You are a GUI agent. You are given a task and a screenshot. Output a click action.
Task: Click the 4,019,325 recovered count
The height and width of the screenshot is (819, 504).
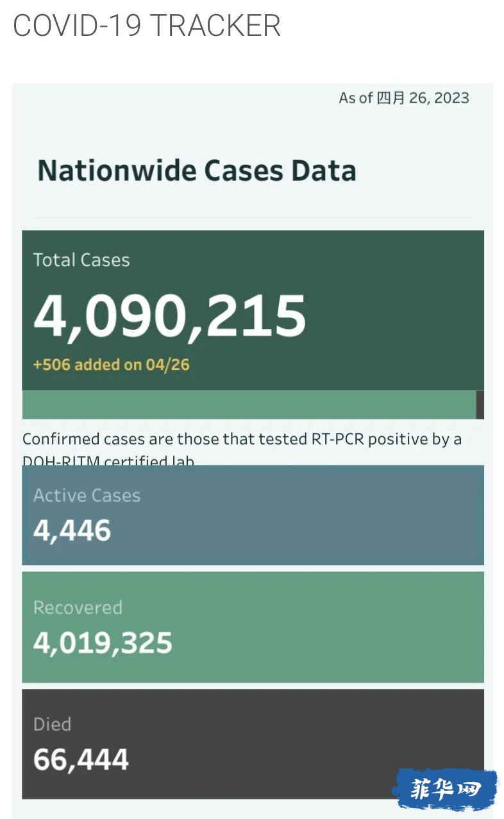(x=103, y=643)
